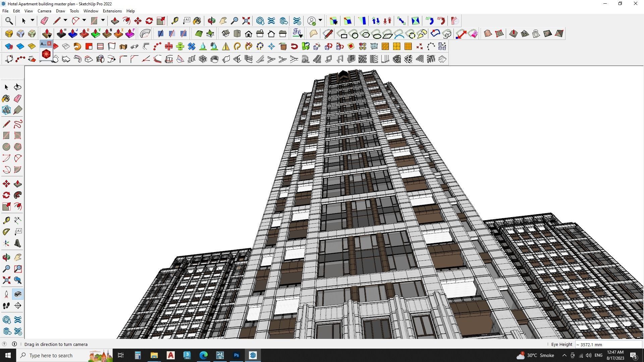Screen dimensions: 644x362
Task: Select the Freehand tool in left toolbar
Action: tap(18, 124)
